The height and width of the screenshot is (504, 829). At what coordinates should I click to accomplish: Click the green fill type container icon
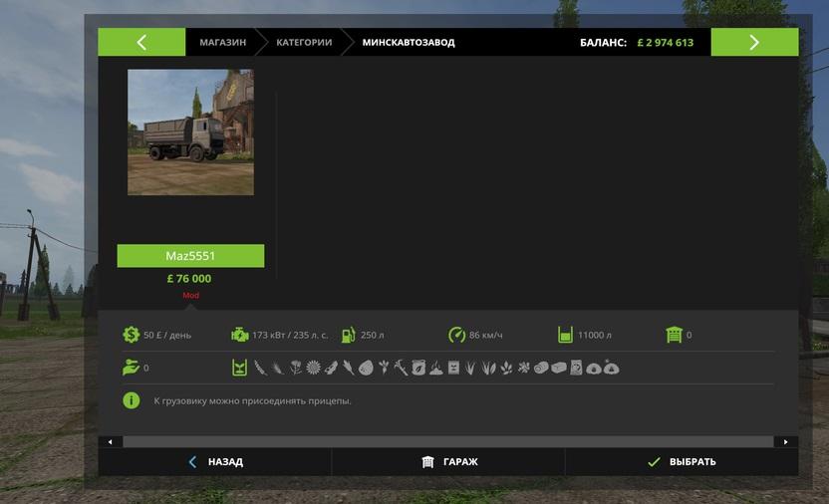click(240, 368)
